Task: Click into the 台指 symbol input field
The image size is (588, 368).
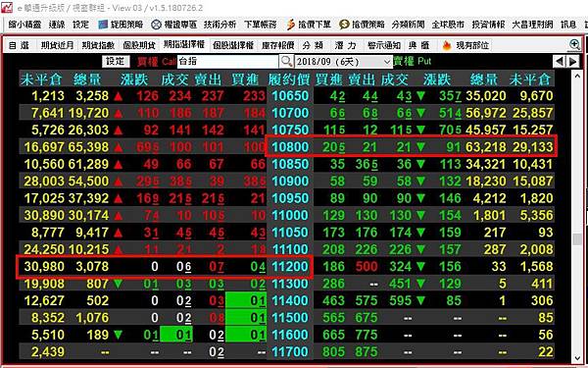Action: (228, 61)
